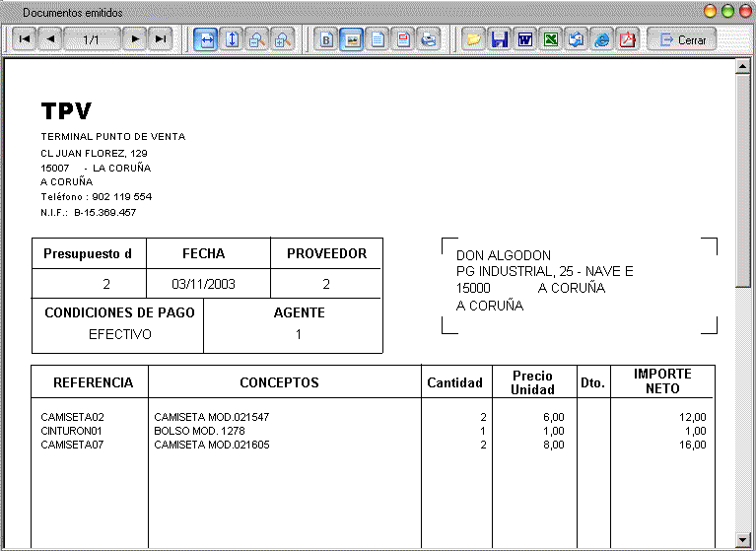Image resolution: width=756 pixels, height=551 pixels.
Task: Click the page number field 1/1
Action: 92,39
